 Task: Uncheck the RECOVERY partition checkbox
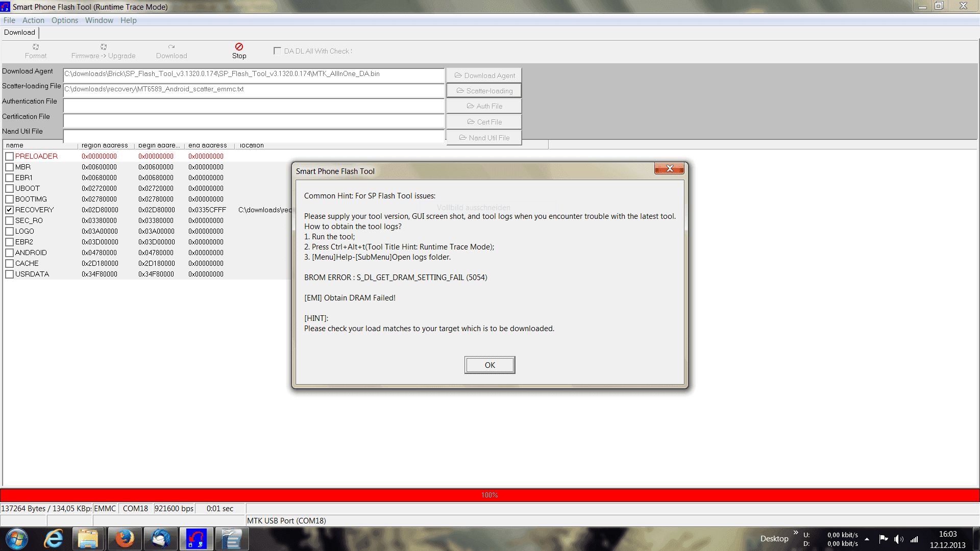click(x=9, y=210)
